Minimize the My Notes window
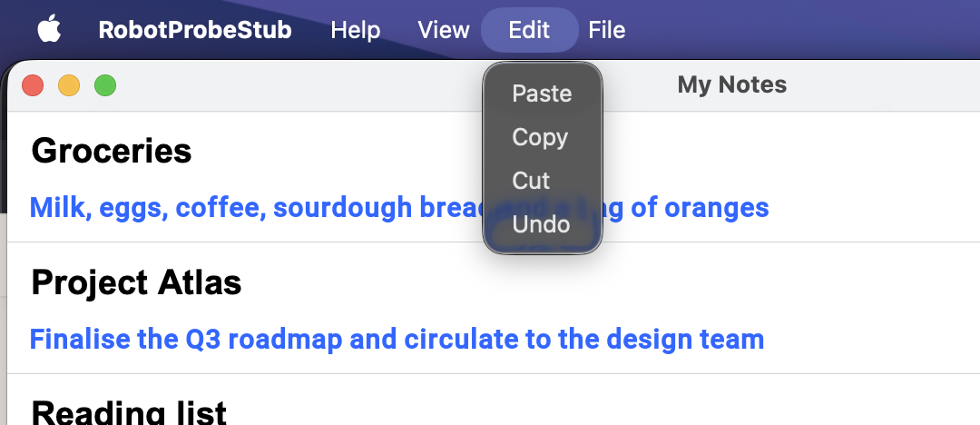 (69, 85)
